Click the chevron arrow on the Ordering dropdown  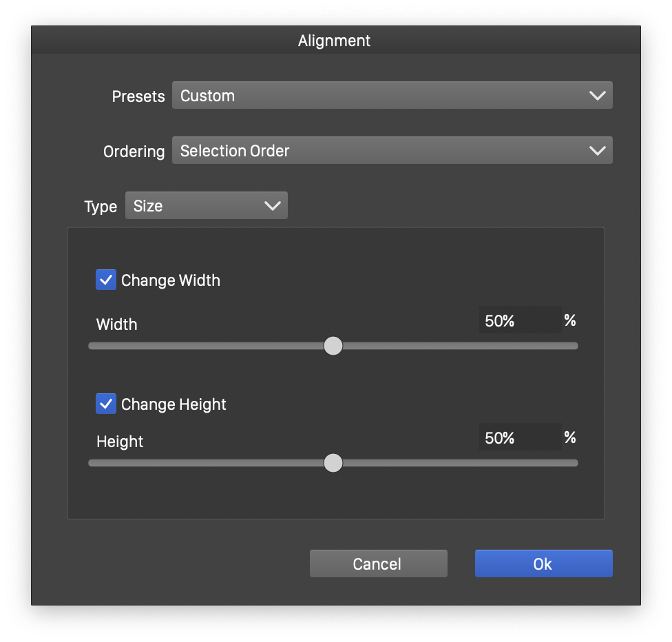(598, 151)
